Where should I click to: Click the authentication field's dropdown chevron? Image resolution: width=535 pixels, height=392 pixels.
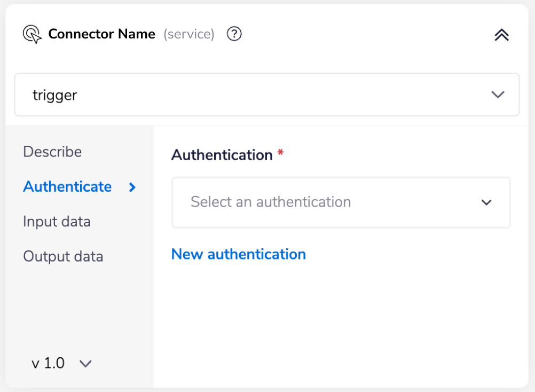point(486,202)
